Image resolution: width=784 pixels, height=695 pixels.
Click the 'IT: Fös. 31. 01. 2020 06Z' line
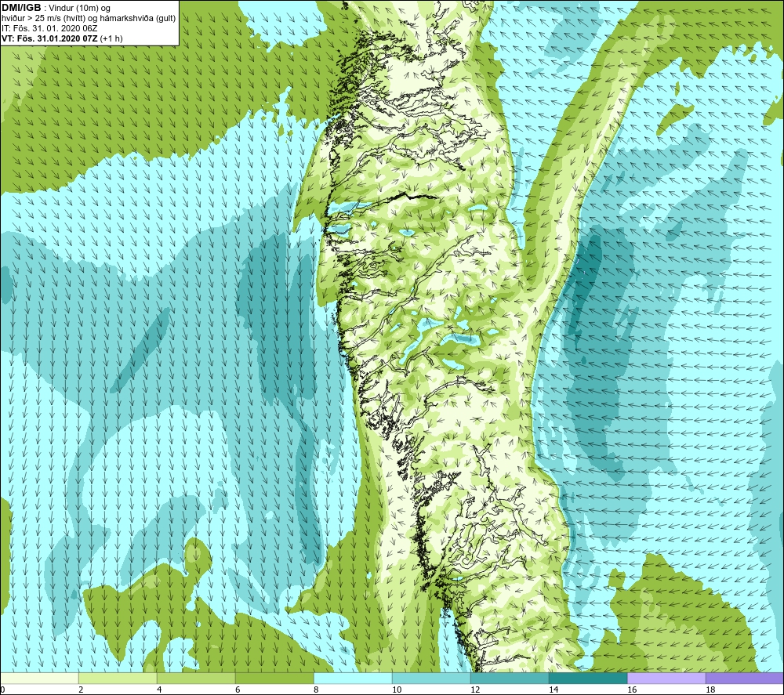coord(49,28)
